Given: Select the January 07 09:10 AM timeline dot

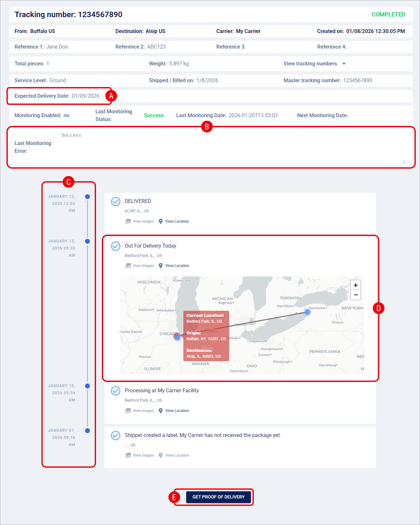Looking at the screenshot, I should (x=87, y=430).
